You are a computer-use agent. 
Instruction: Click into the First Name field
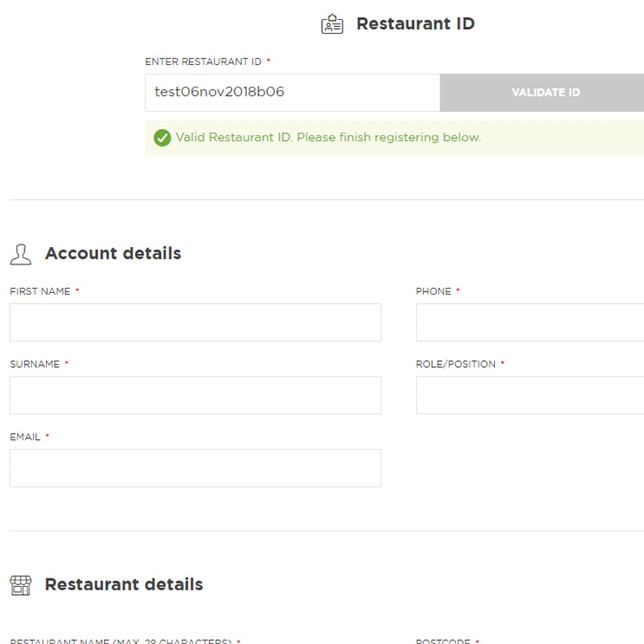[195, 323]
